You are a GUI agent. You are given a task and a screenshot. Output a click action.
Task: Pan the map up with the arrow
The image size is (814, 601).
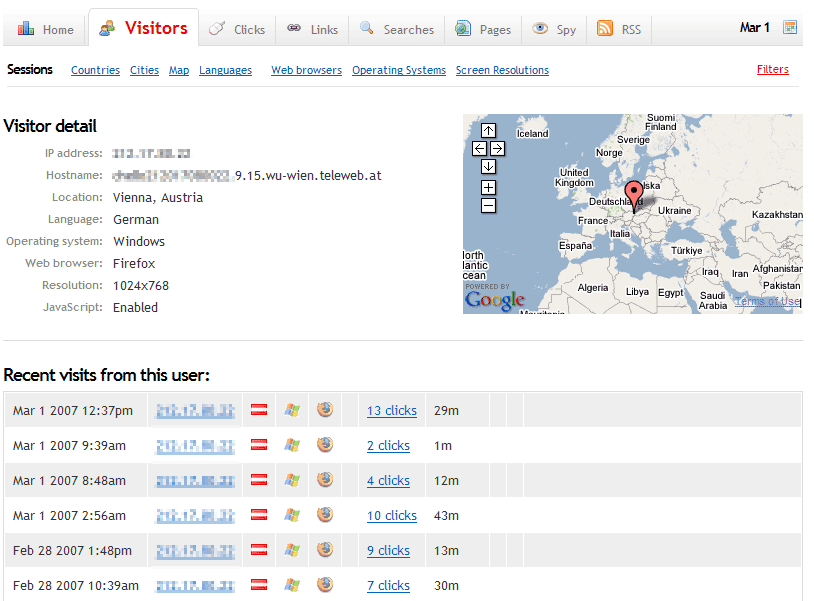coord(488,130)
